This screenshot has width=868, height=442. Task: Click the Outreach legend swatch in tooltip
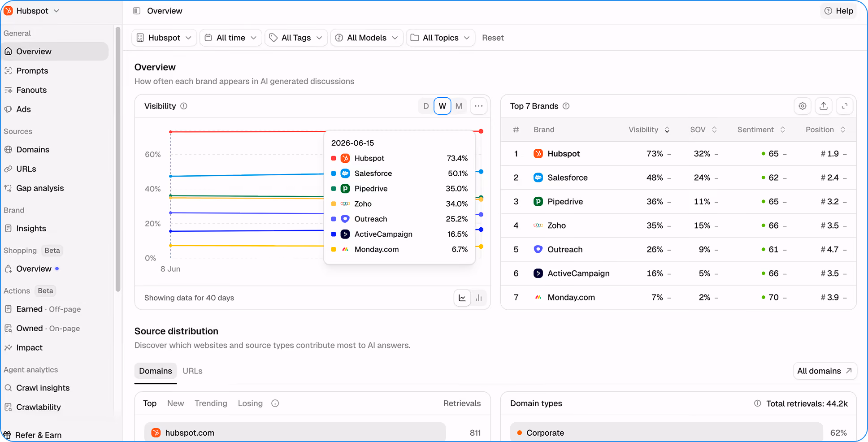334,219
